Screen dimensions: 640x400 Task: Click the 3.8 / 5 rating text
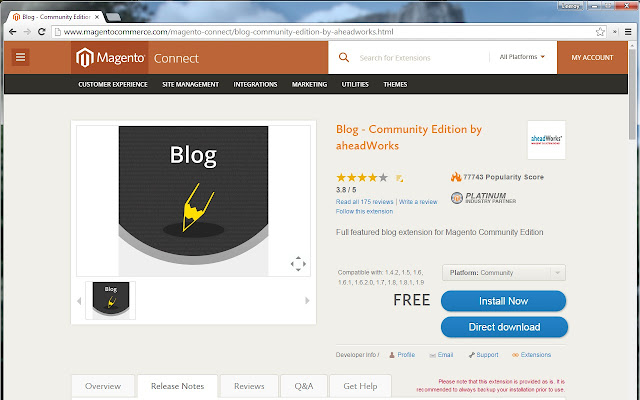[x=346, y=190]
